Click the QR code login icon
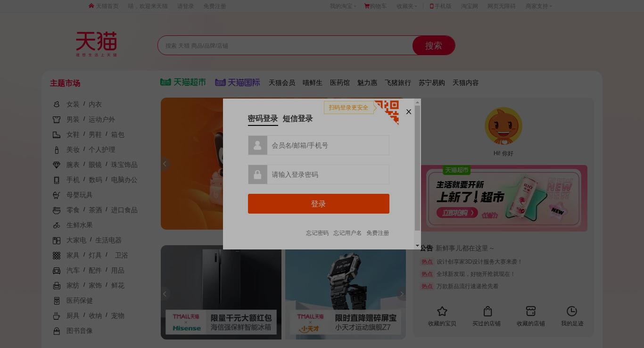Image resolution: width=644 pixels, height=348 pixels. tap(387, 112)
